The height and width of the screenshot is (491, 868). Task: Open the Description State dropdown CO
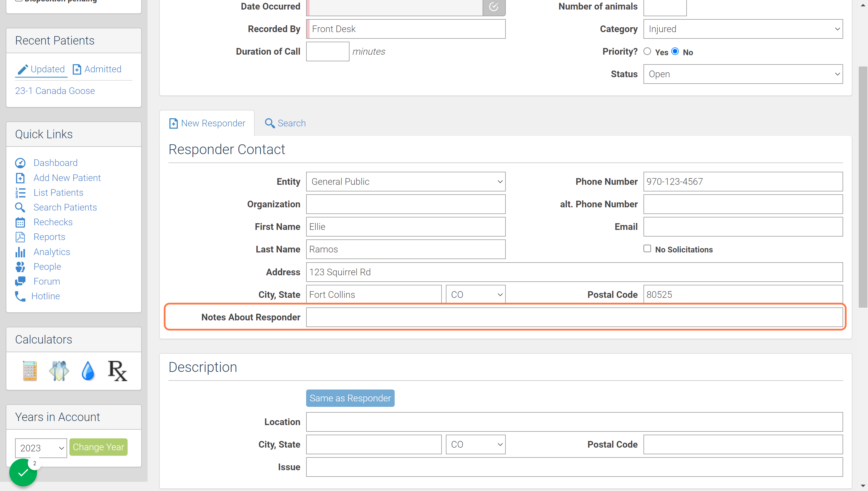475,444
